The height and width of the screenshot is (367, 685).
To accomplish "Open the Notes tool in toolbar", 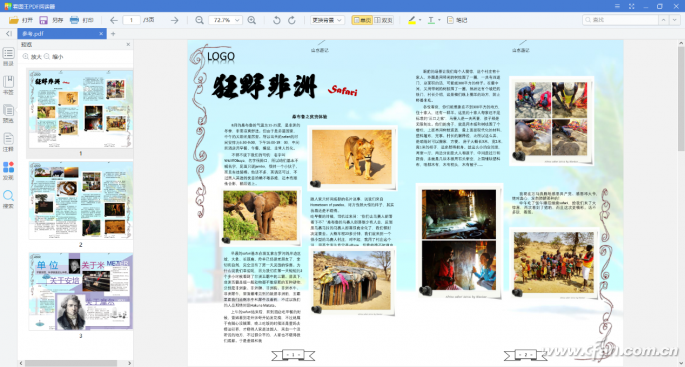I will [x=457, y=20].
